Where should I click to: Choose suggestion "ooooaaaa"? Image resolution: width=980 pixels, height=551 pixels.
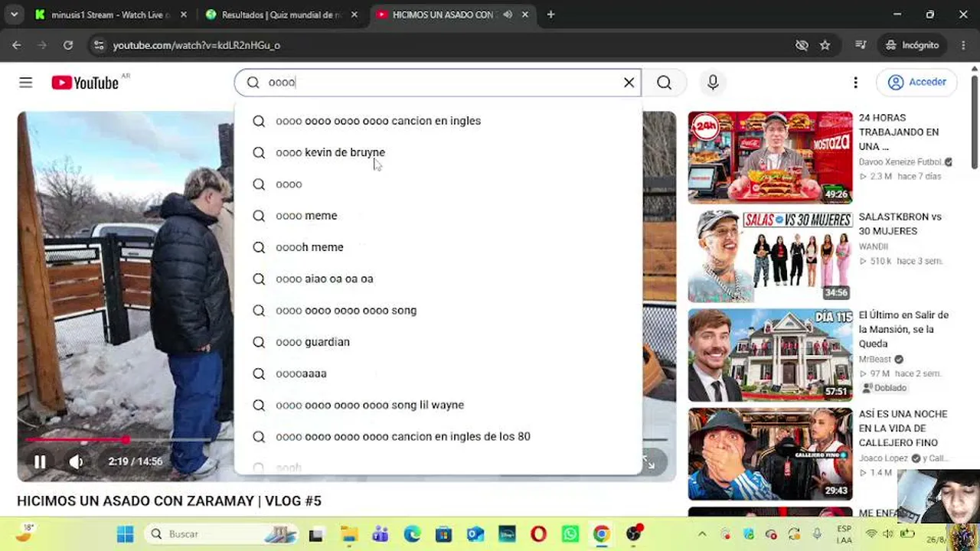click(x=438, y=373)
